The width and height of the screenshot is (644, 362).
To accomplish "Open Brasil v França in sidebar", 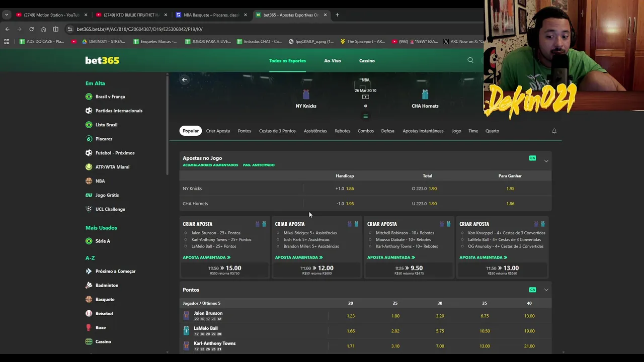I will coord(110,97).
